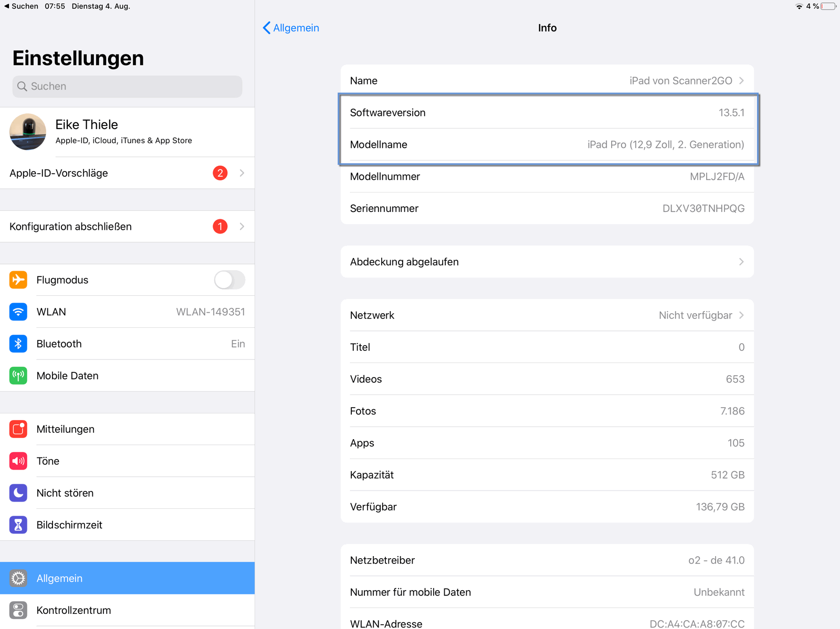The image size is (840, 629).
Task: Tap the wifi indicator in status bar
Action: tap(799, 6)
